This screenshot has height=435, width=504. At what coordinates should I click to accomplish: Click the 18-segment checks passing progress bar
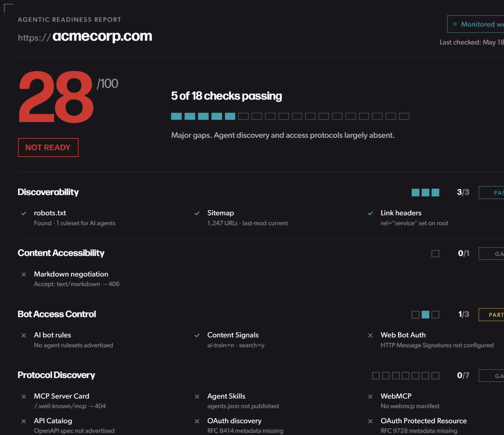point(290,116)
